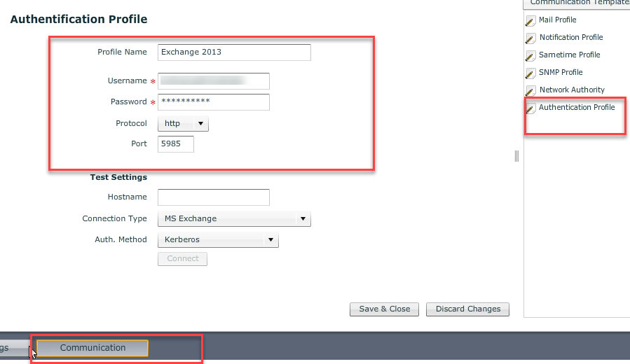Focus the Profile Name field
630x364 pixels.
coord(234,52)
